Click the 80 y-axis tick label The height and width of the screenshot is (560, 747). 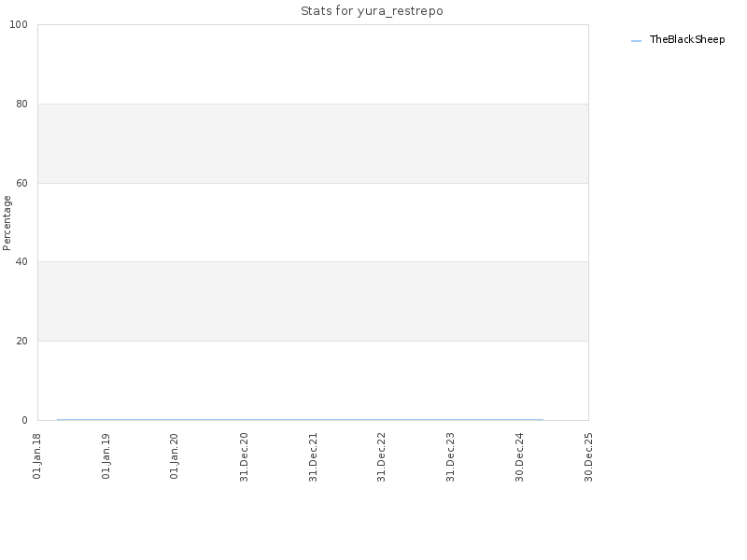click(21, 104)
